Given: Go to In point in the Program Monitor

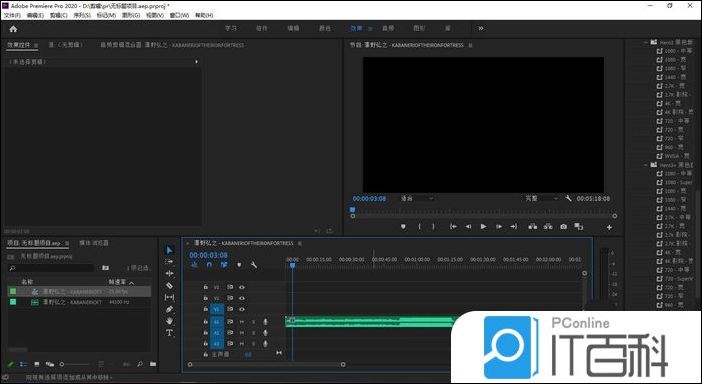Looking at the screenshot, I should click(x=453, y=227).
